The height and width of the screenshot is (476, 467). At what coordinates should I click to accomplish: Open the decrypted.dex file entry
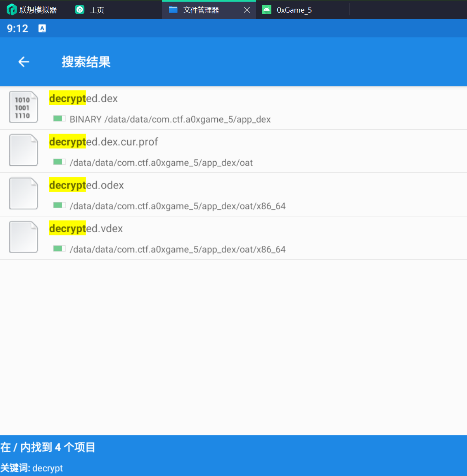(83, 99)
